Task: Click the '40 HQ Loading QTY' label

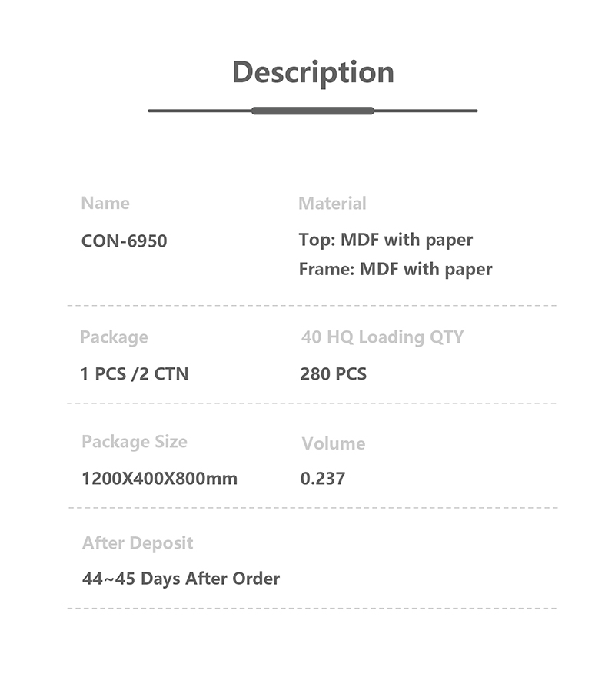Action: (x=382, y=337)
